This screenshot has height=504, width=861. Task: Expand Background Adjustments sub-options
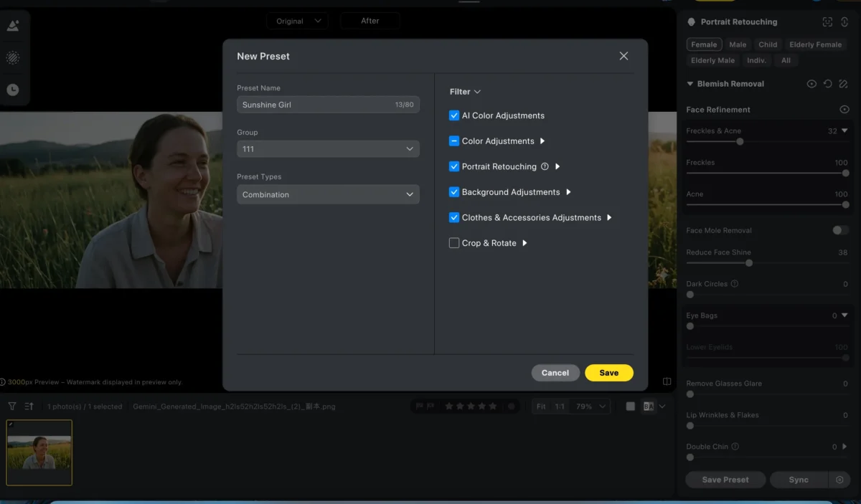(568, 192)
